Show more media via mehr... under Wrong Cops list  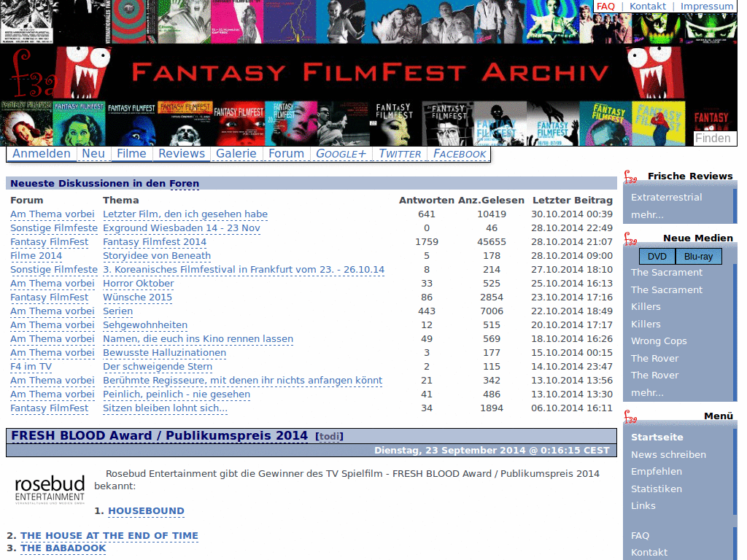(647, 392)
